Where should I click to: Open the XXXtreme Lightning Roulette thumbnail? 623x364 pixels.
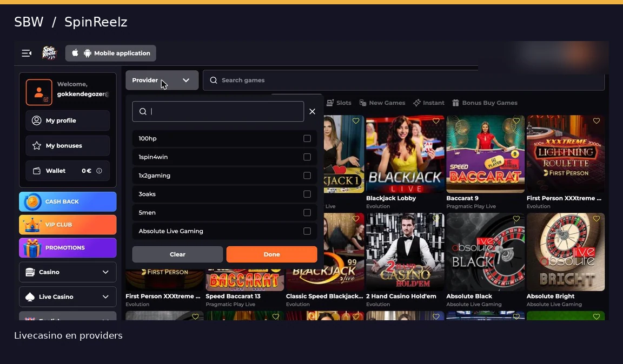click(x=565, y=154)
